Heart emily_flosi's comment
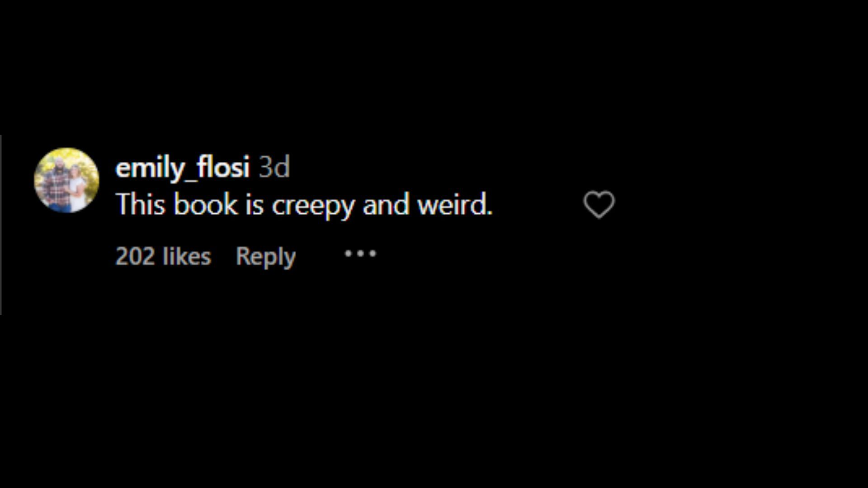Viewport: 868px width, 488px height. 599,204
